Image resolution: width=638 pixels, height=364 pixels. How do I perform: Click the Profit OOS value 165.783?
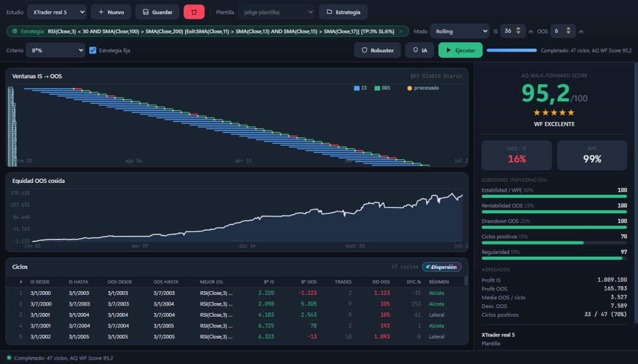[615, 289]
